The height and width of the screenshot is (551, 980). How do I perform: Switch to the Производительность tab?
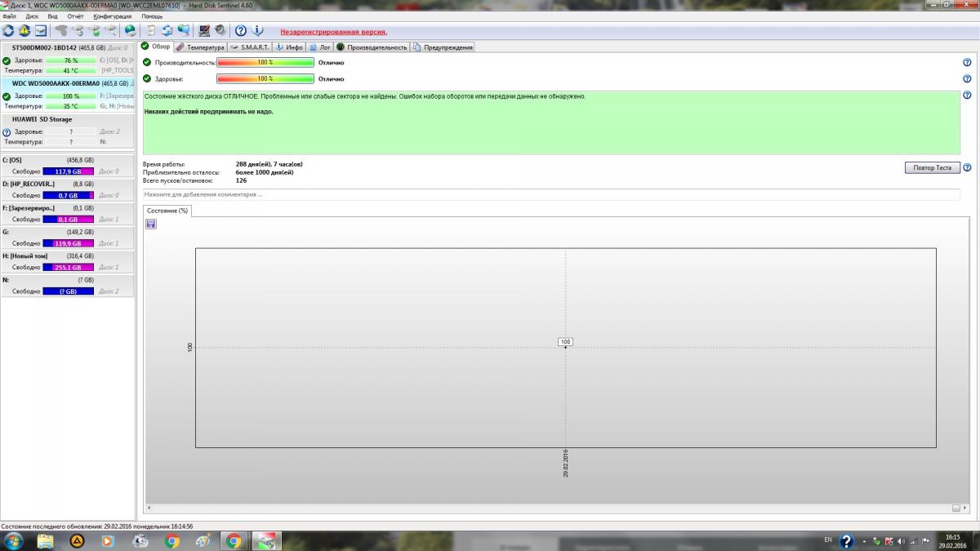[372, 47]
